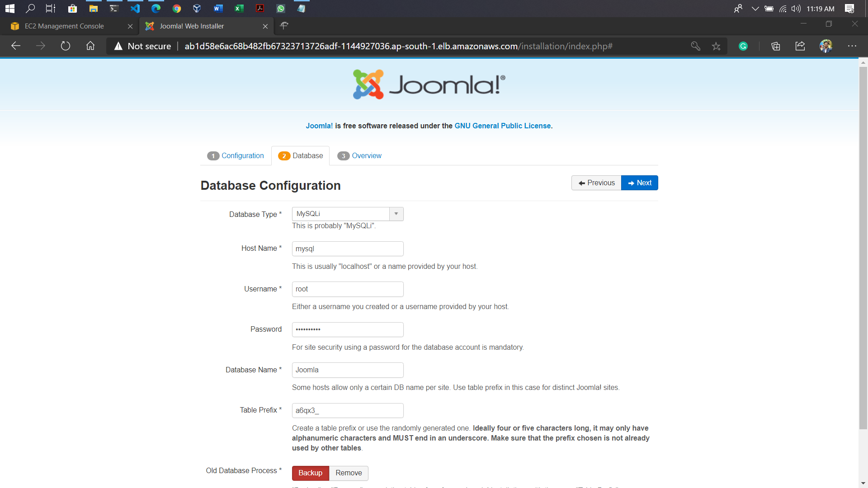Screen dimensions: 868x488
Task: Open the Collections icon in toolbar
Action: click(x=776, y=46)
